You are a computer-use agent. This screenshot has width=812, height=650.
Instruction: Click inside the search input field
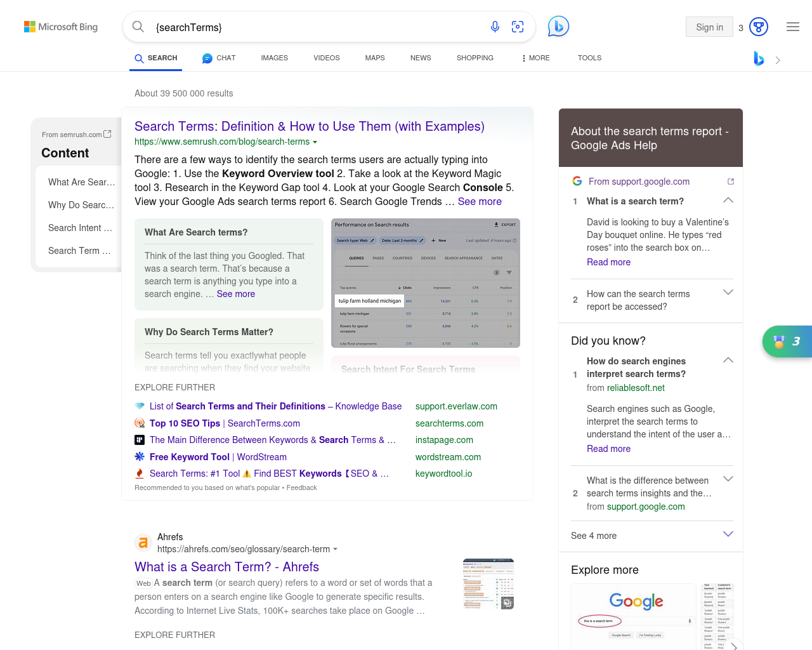pyautogui.click(x=317, y=27)
